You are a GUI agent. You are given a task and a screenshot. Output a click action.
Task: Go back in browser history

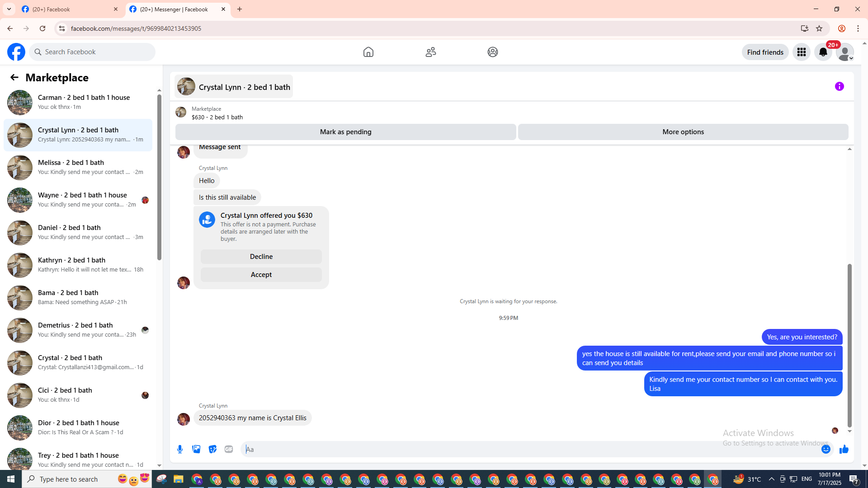coord(10,28)
